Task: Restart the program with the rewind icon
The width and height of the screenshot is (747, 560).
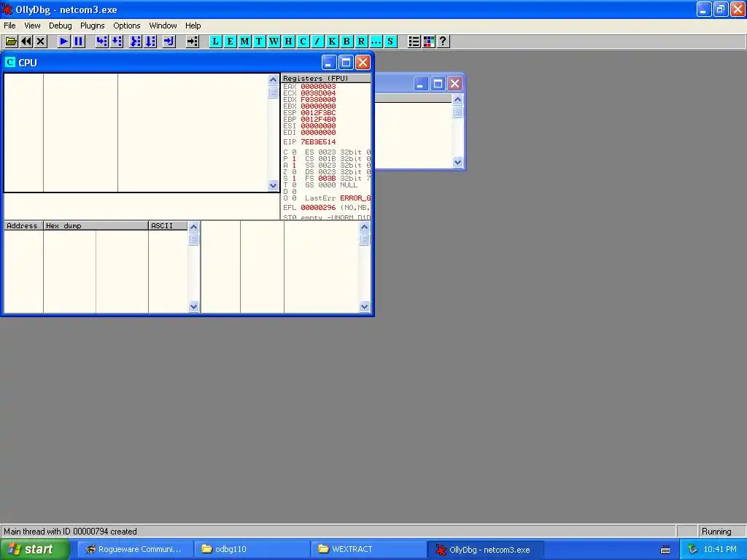Action: 26,42
